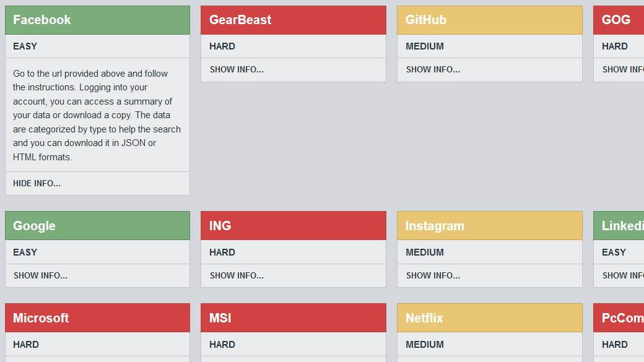Collapse Facebook card with HIDE INFO
This screenshot has width=644, height=362.
tap(37, 183)
